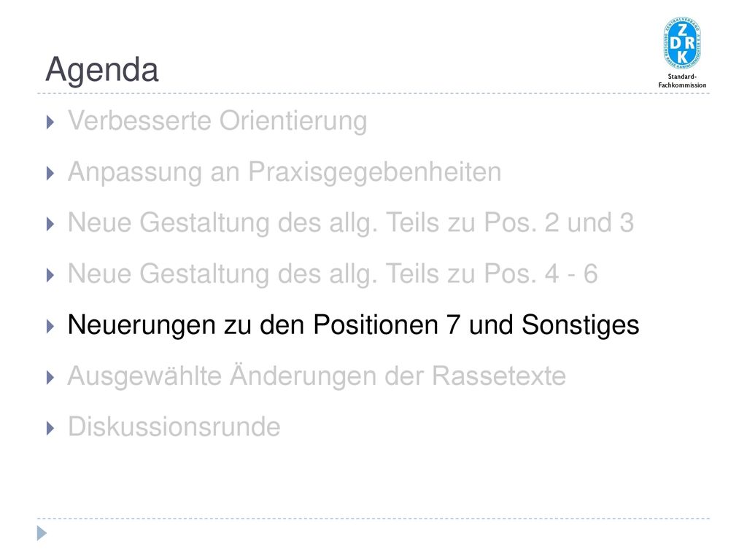The width and height of the screenshot is (747, 560).
Task: Select the Agenda slide title
Action: (102, 70)
